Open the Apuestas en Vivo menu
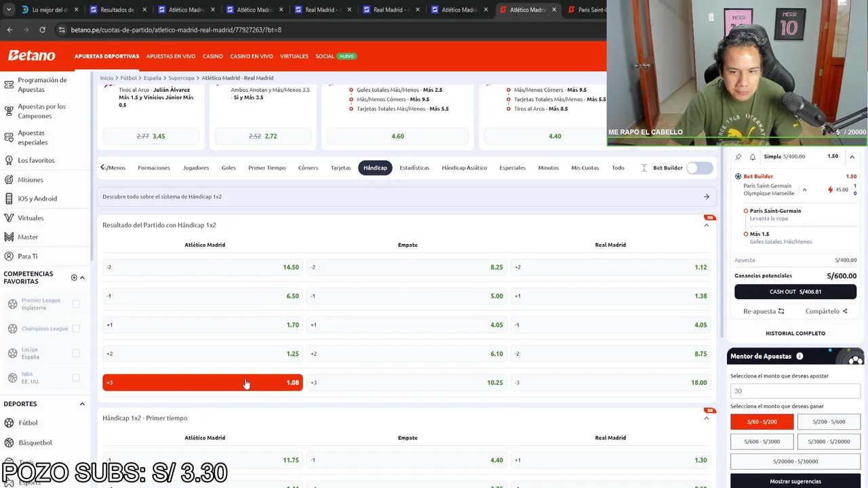 tap(171, 56)
